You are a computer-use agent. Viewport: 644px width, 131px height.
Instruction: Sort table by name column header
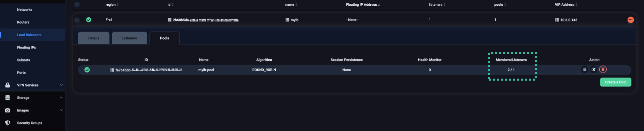click(291, 5)
